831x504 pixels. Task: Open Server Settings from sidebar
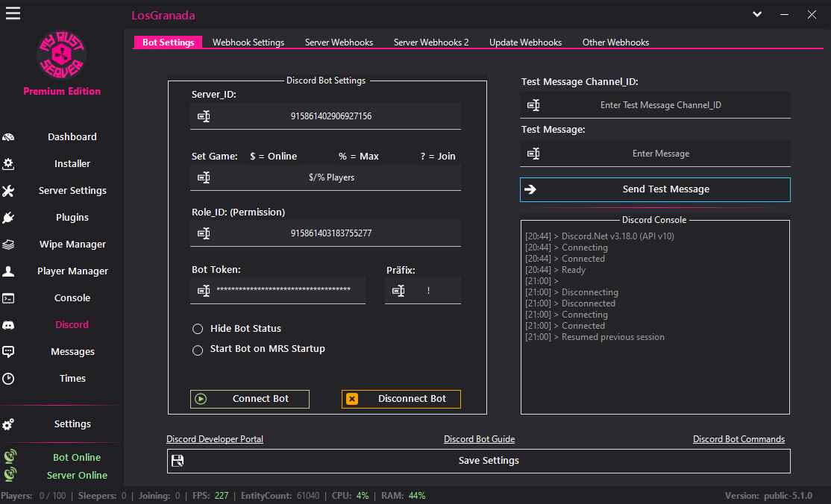pos(72,191)
